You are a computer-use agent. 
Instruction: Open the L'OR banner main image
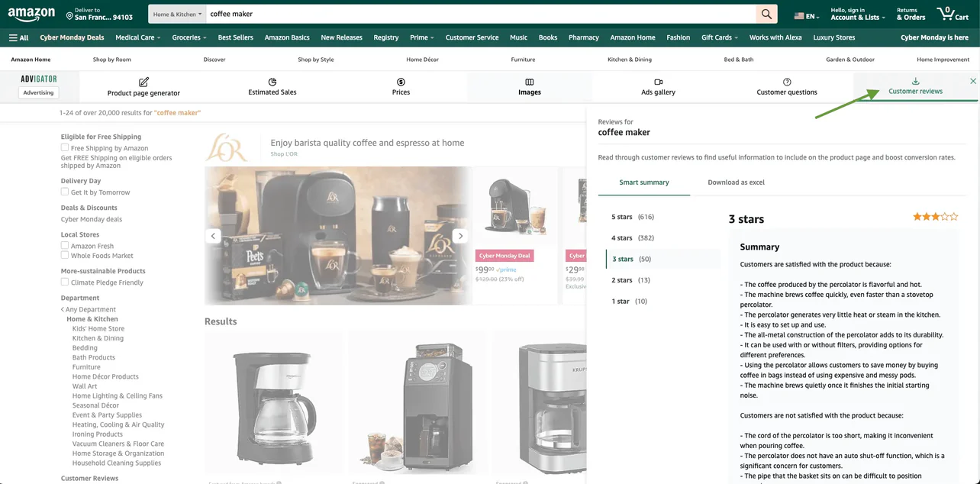pos(337,236)
